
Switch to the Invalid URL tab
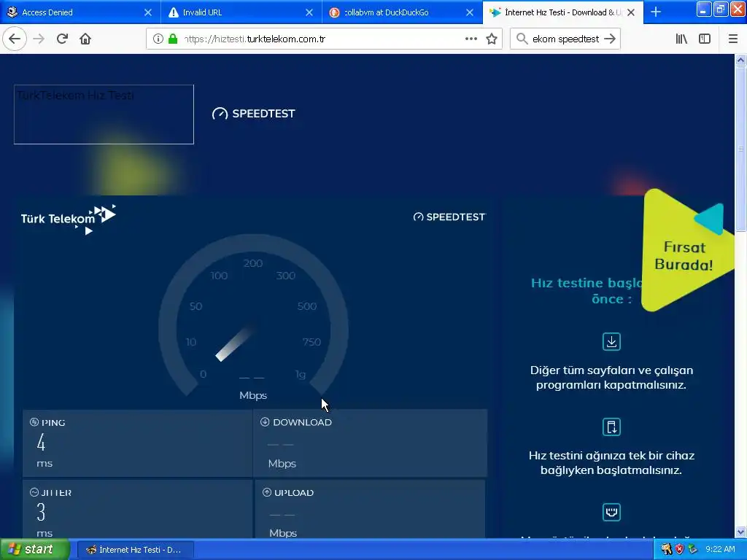tap(241, 12)
